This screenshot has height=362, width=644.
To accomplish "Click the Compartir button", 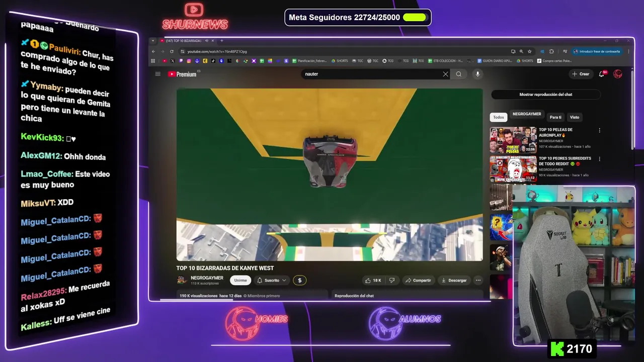I will tap(418, 280).
